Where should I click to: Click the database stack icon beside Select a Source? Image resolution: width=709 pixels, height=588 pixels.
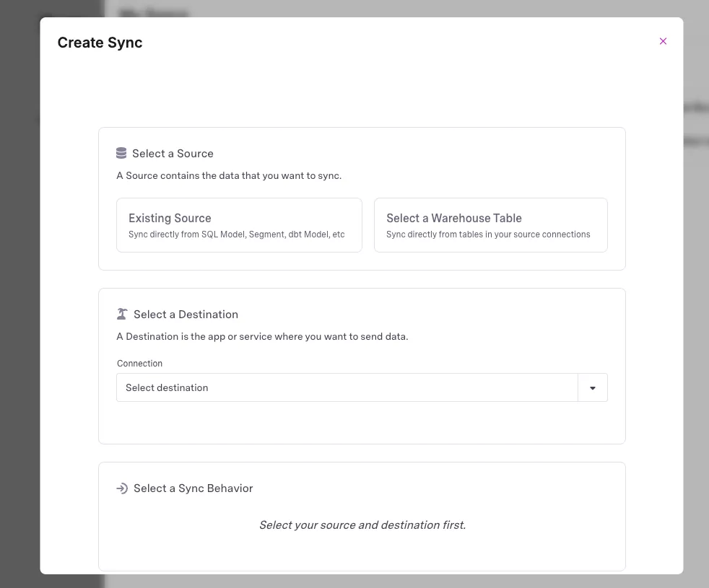click(121, 153)
